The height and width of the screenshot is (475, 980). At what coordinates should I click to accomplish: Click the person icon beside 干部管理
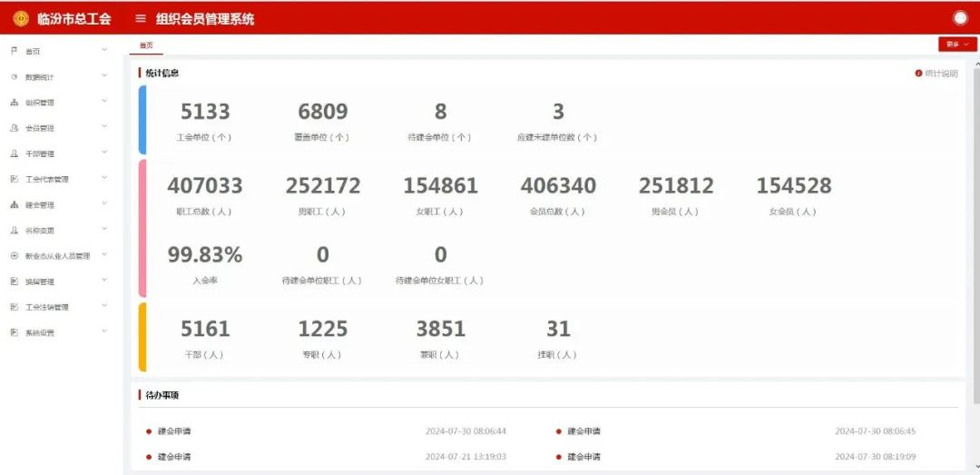(15, 153)
